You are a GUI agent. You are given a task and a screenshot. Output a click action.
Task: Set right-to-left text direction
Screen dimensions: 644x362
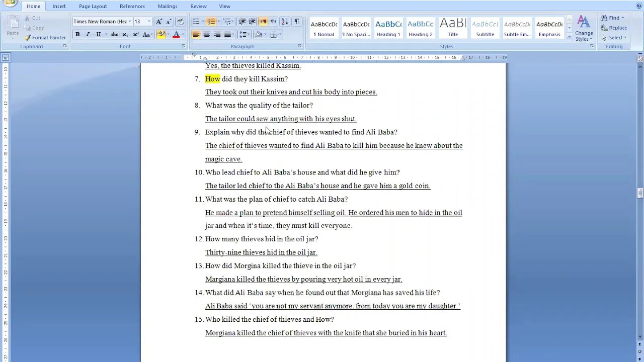coord(273,22)
